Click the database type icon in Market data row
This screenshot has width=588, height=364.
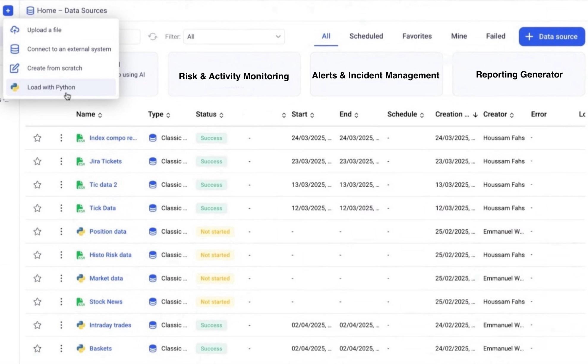153,278
